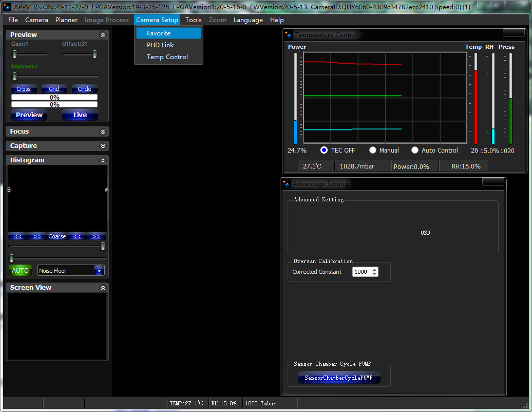Click the temperature history graph
Screen dimensions: 532x412
click(385, 98)
